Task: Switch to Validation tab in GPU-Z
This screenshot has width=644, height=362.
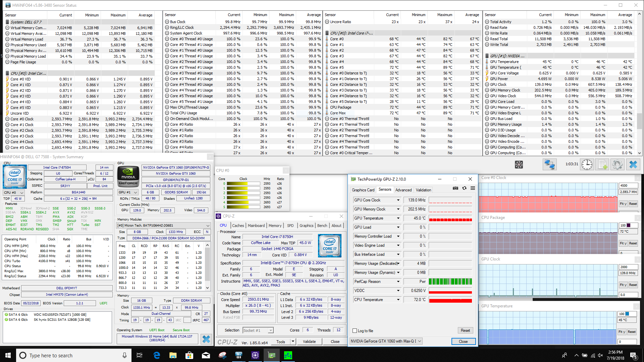Action: [423, 190]
